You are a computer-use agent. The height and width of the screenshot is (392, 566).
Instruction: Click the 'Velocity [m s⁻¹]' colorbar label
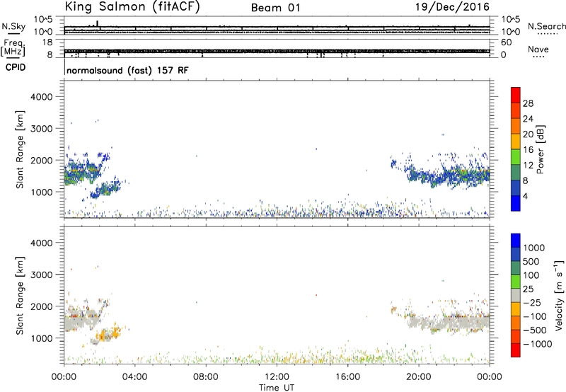[559, 295]
